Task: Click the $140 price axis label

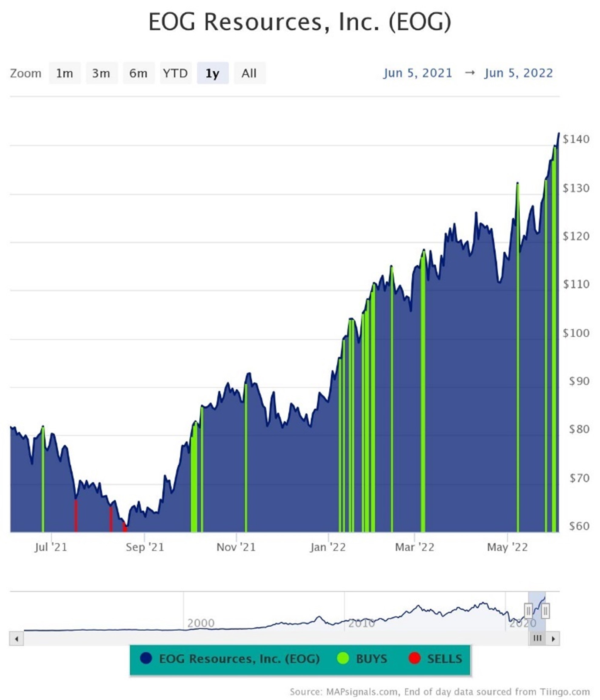Action: (x=576, y=139)
